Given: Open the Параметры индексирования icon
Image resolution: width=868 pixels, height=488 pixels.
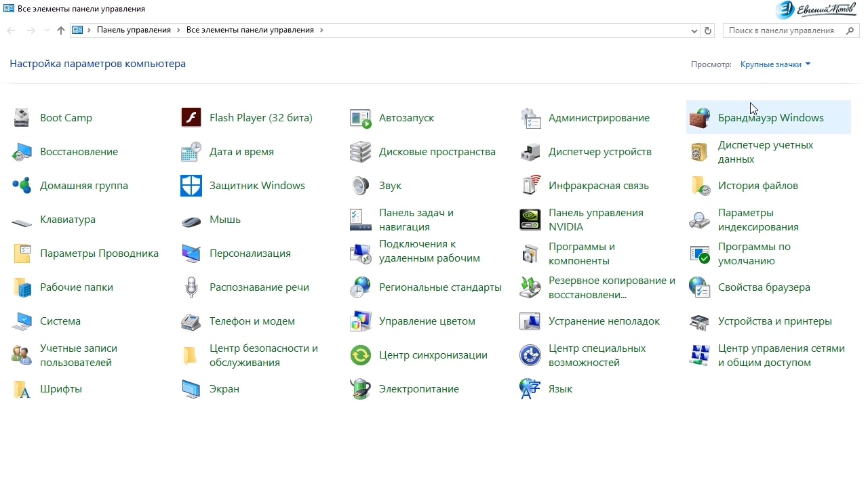Looking at the screenshot, I should pyautogui.click(x=700, y=220).
